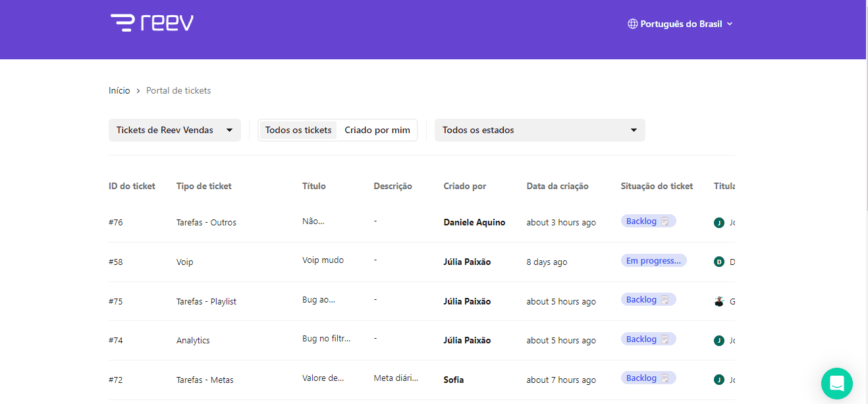Viewport: 868px width, 404px height.
Task: Click the assignee avatar in ticket #74 row
Action: point(719,341)
